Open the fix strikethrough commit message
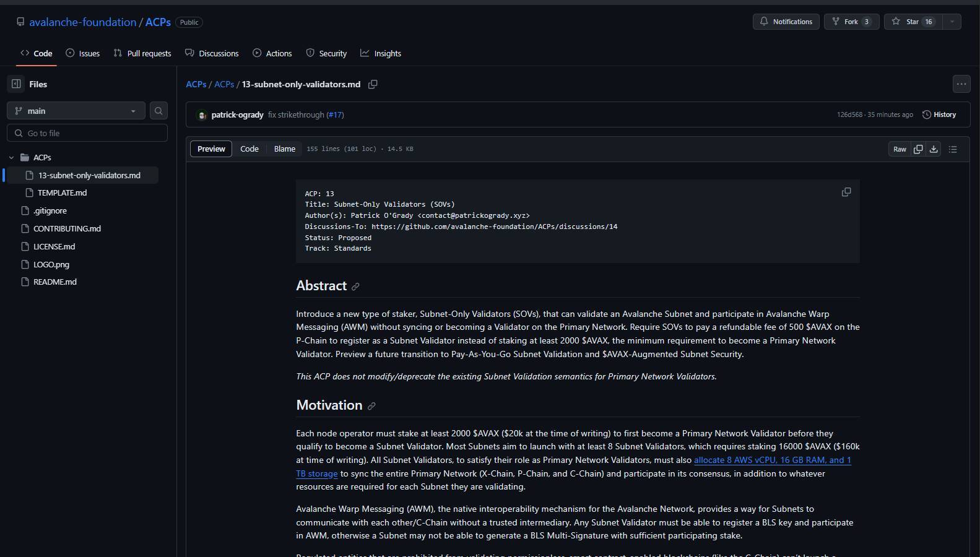 (x=296, y=114)
